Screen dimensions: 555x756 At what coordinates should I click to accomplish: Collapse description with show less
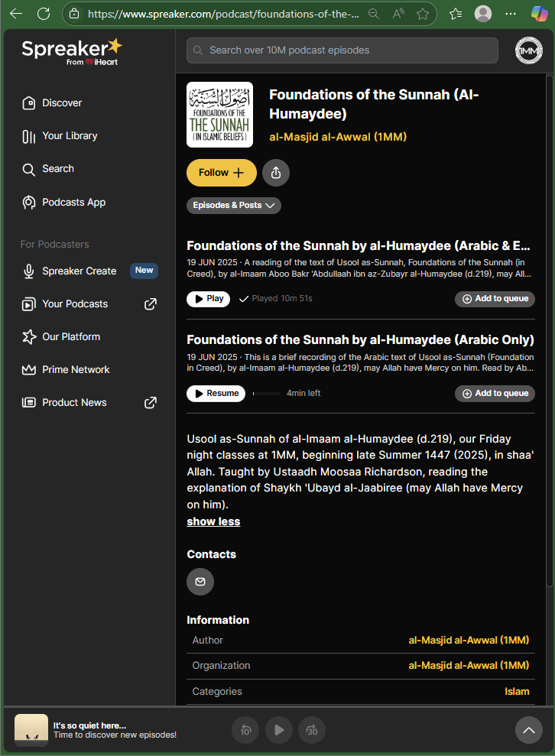pos(213,521)
